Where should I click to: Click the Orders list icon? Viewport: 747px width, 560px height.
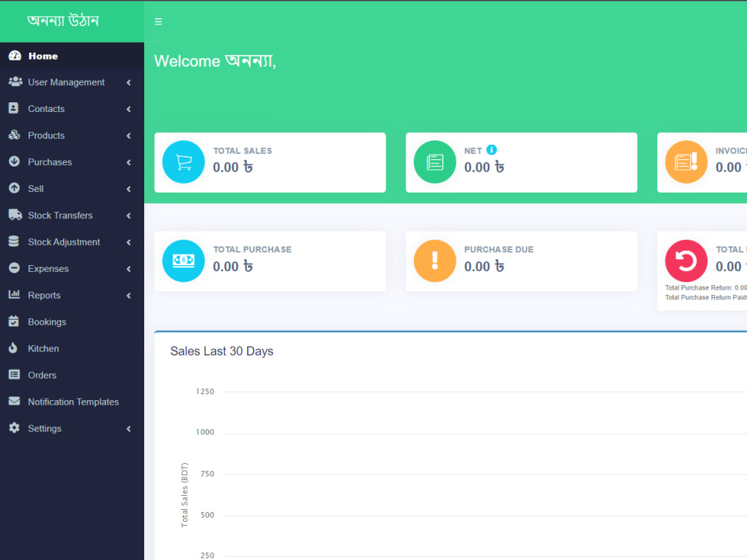[14, 375]
